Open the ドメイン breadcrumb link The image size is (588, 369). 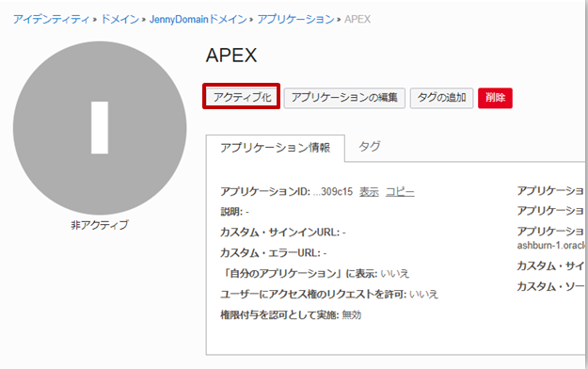120,19
